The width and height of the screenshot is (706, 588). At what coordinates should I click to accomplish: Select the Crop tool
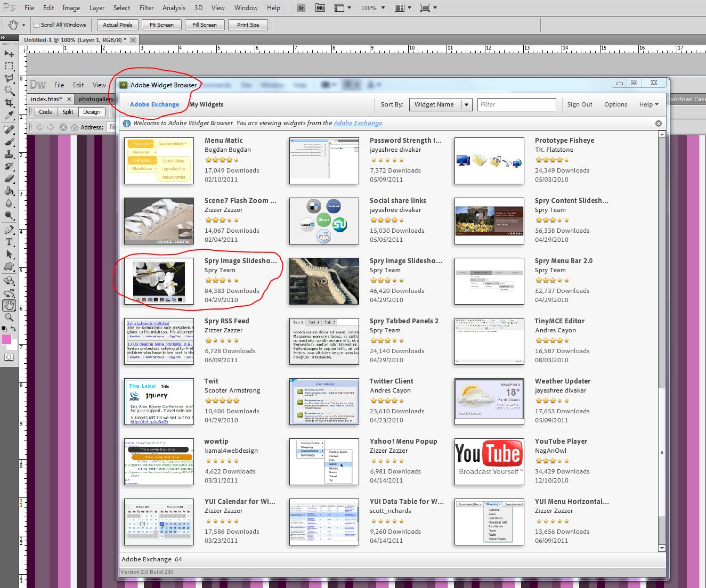[9, 103]
